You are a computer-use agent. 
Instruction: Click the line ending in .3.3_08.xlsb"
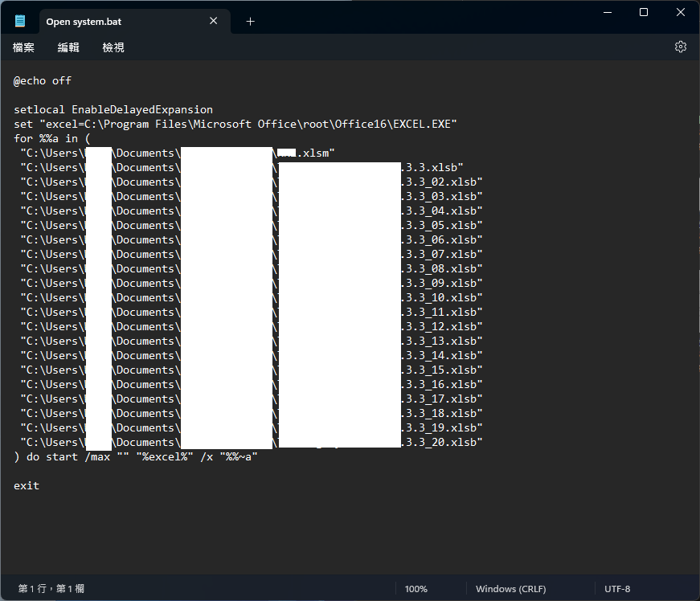coord(252,268)
